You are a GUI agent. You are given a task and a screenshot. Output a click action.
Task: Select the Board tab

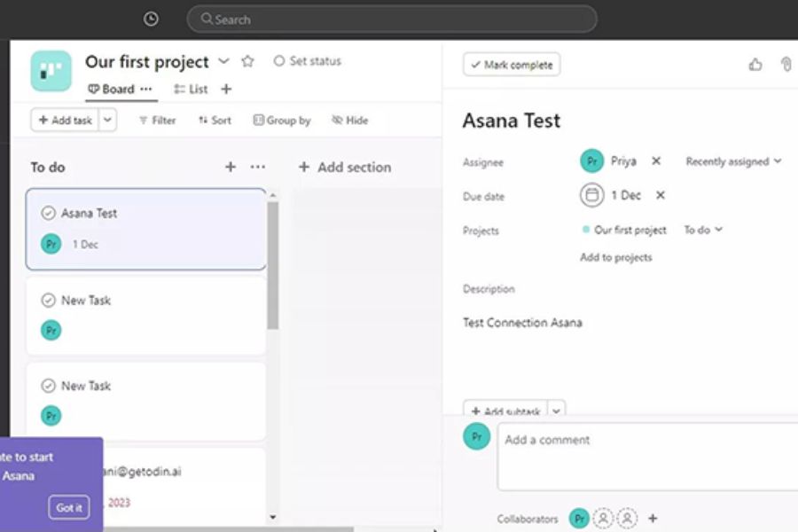(112, 90)
